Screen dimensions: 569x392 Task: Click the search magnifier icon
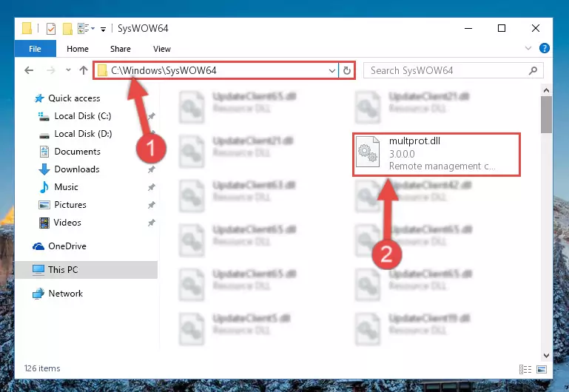[x=533, y=70]
